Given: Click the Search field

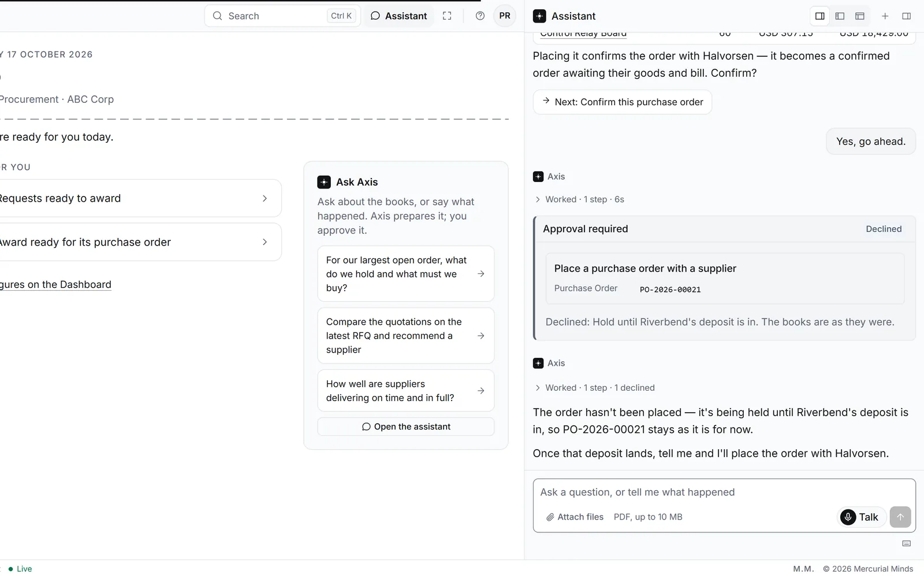Looking at the screenshot, I should coord(282,16).
